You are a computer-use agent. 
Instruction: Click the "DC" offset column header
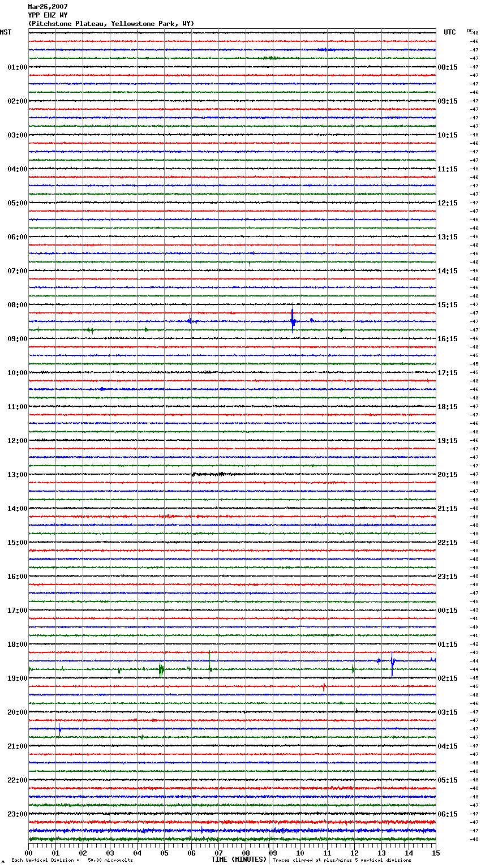470,31
